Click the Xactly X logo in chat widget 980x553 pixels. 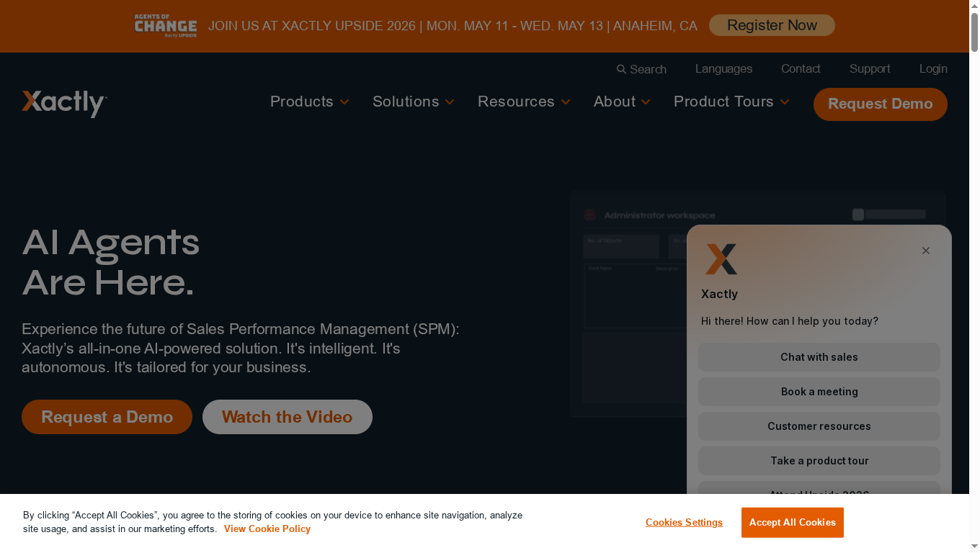pos(721,259)
